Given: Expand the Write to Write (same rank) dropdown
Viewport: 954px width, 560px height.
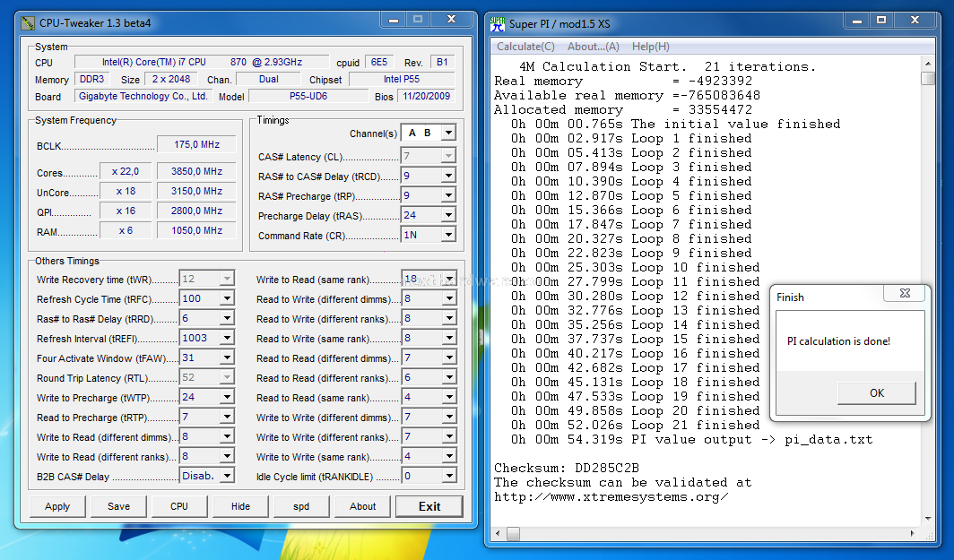Looking at the screenshot, I should click(449, 456).
